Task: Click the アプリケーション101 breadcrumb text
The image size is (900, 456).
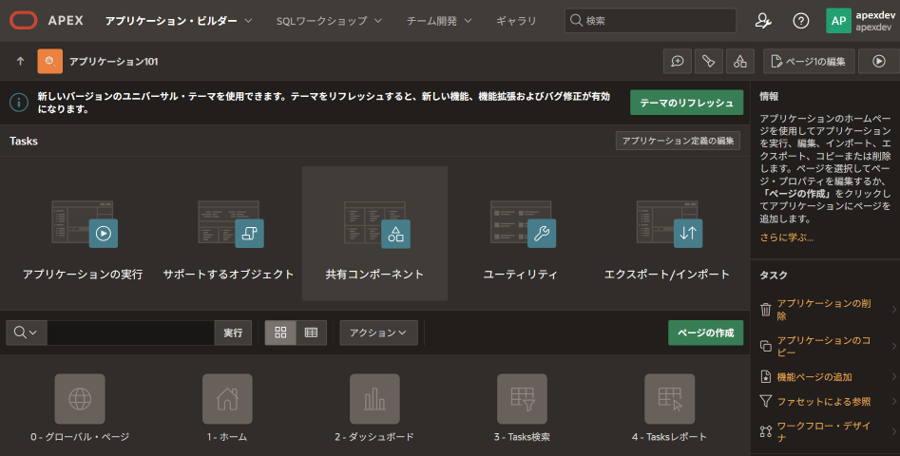Action: 114,61
